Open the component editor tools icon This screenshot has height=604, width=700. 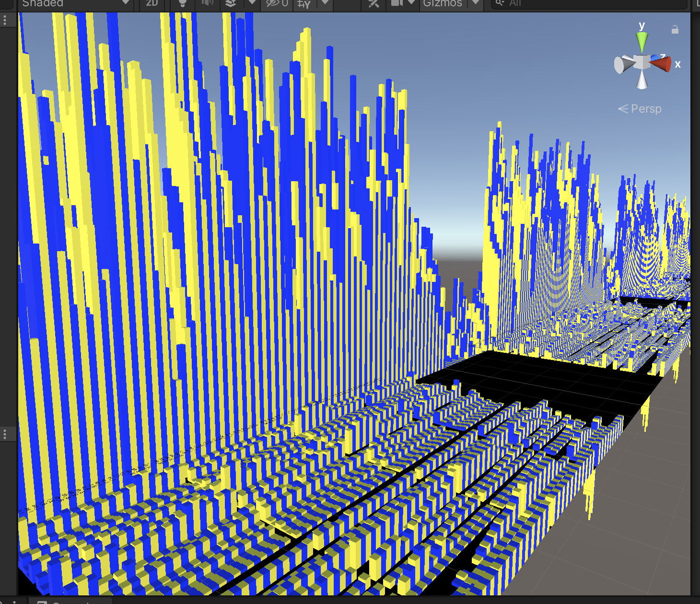373,3
